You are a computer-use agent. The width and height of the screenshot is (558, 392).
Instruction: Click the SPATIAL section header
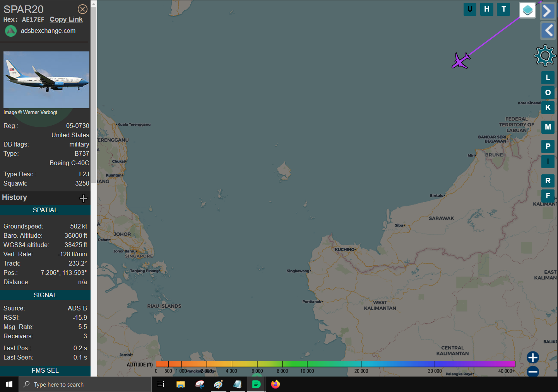pos(45,210)
